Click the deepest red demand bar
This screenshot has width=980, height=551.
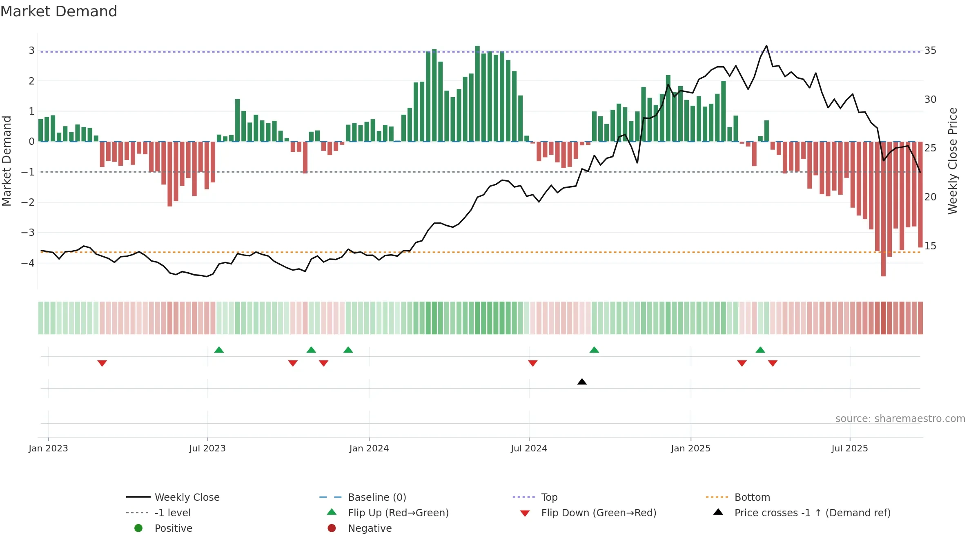[x=883, y=209]
